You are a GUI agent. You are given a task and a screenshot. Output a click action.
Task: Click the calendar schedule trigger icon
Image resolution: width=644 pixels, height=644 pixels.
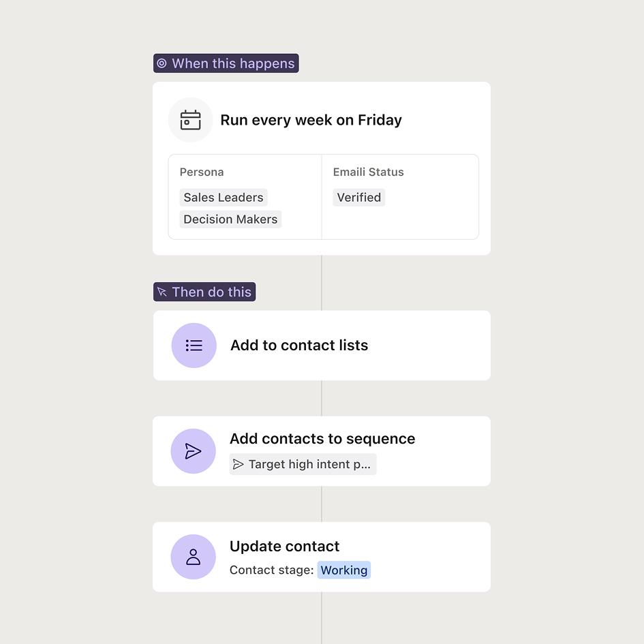191,119
